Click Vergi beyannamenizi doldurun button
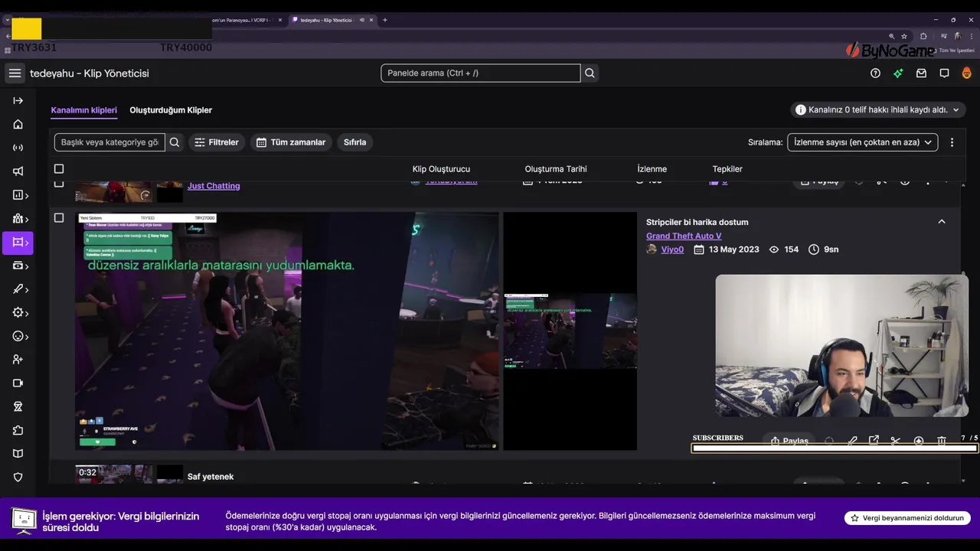 (x=907, y=518)
